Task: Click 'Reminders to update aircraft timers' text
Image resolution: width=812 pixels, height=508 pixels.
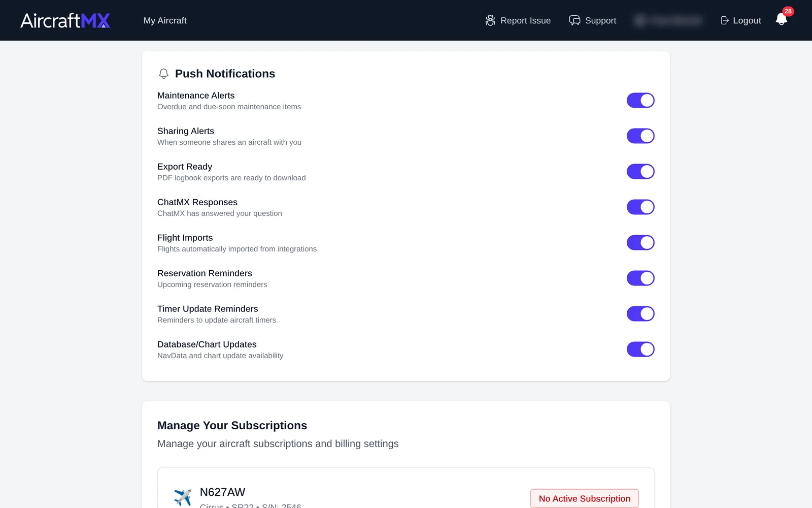Action: click(x=217, y=320)
